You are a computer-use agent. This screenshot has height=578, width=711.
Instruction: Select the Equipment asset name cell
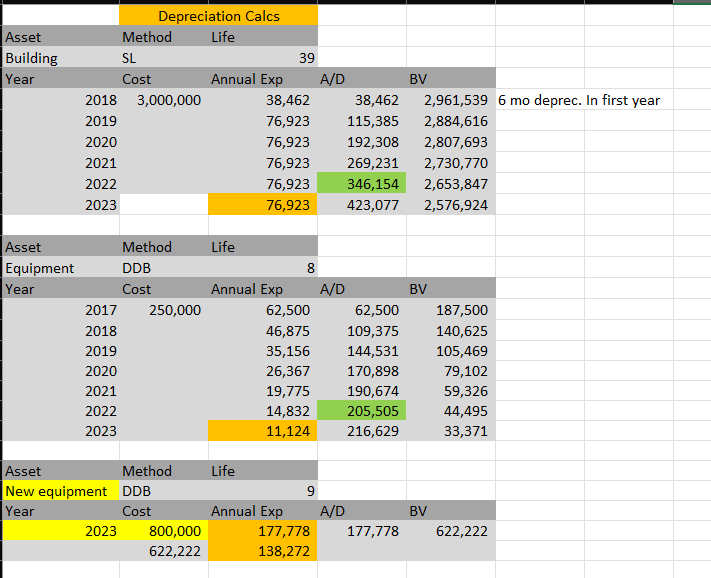pos(61,268)
